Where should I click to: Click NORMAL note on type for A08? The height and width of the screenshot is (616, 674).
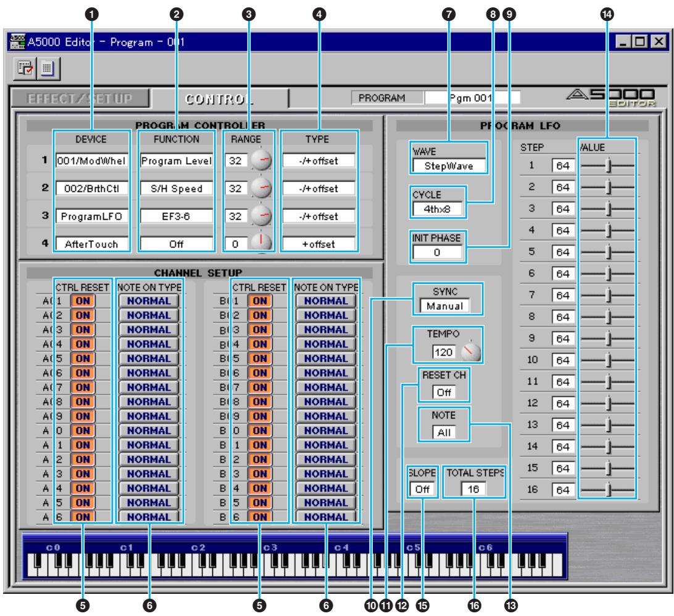tap(149, 402)
